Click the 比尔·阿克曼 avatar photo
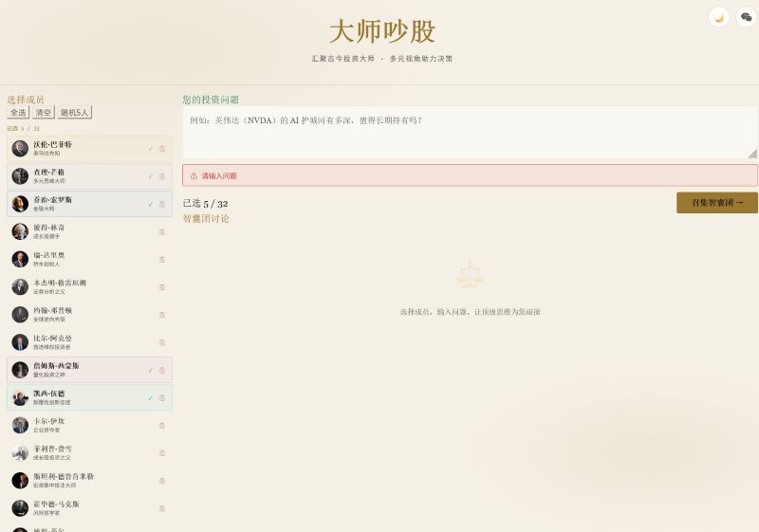This screenshot has height=532, width=759. [x=20, y=342]
